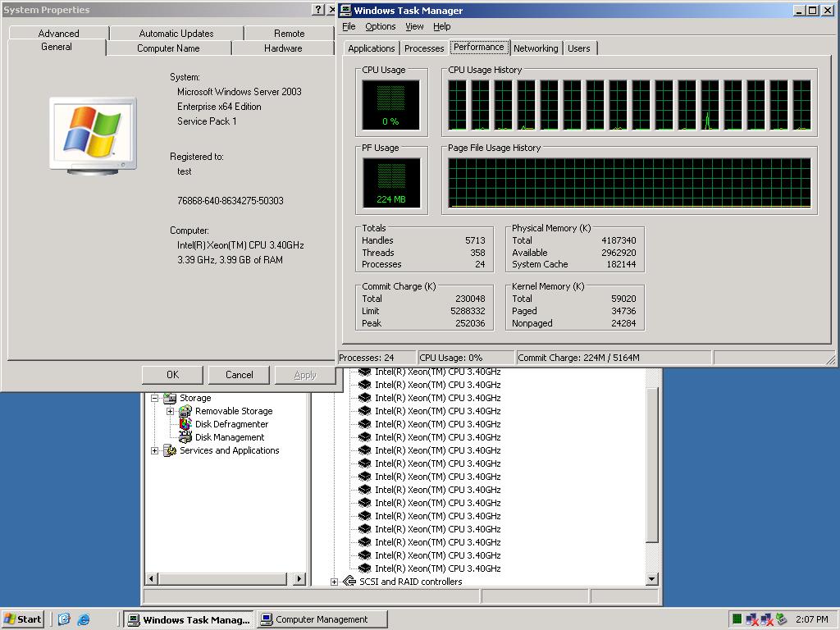Expand SCSI and RAID controllers node
Screen dimensions: 840x630
[x=334, y=582]
